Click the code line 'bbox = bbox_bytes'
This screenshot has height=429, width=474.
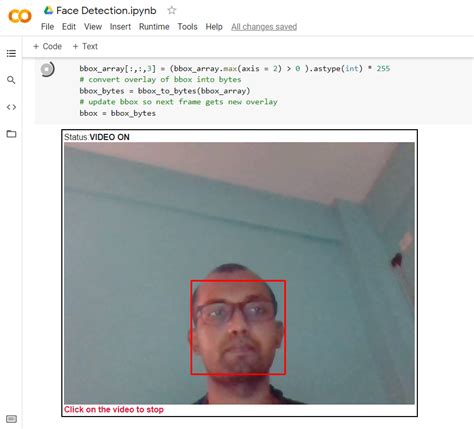[117, 113]
